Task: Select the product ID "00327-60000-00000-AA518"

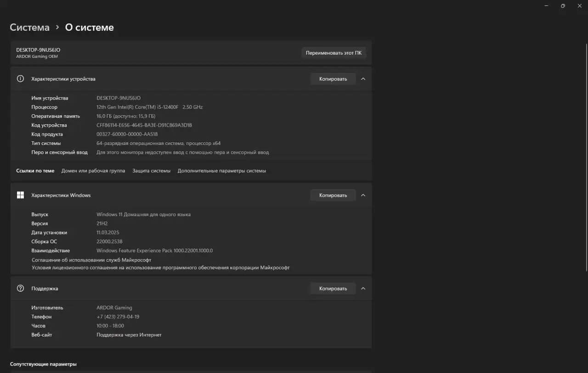Action: tap(127, 134)
